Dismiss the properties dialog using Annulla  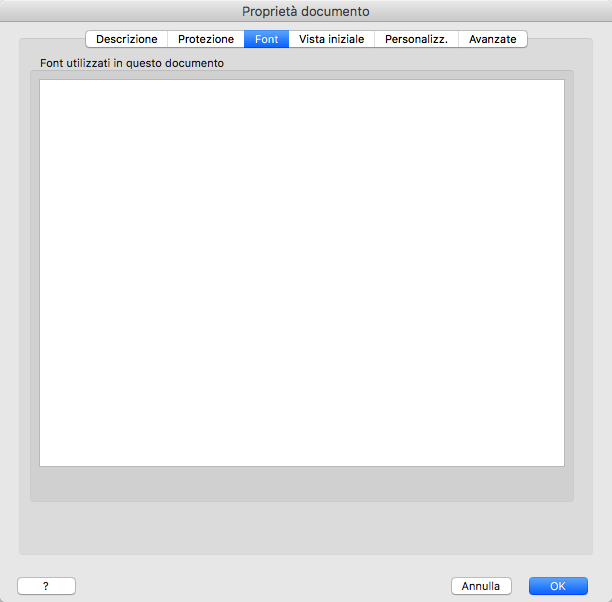[481, 586]
